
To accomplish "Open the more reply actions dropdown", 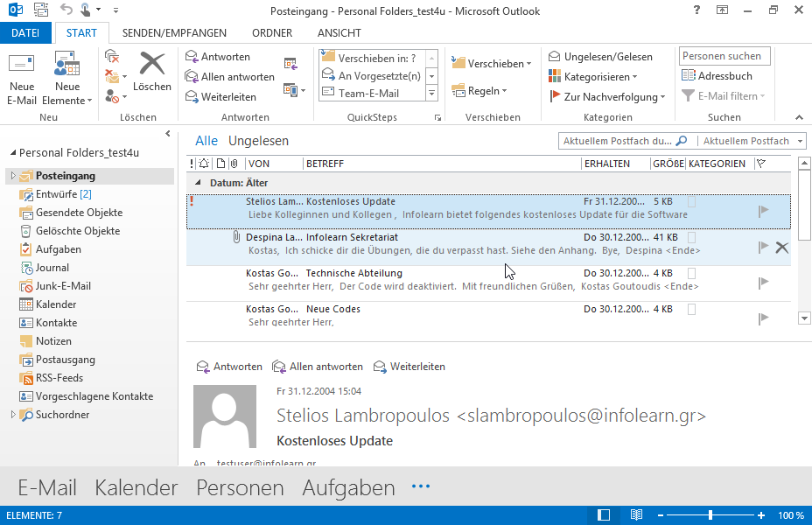I will click(294, 90).
